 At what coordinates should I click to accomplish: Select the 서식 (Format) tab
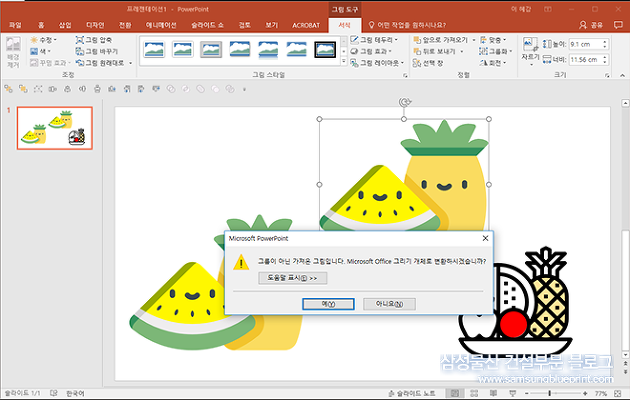[344, 25]
